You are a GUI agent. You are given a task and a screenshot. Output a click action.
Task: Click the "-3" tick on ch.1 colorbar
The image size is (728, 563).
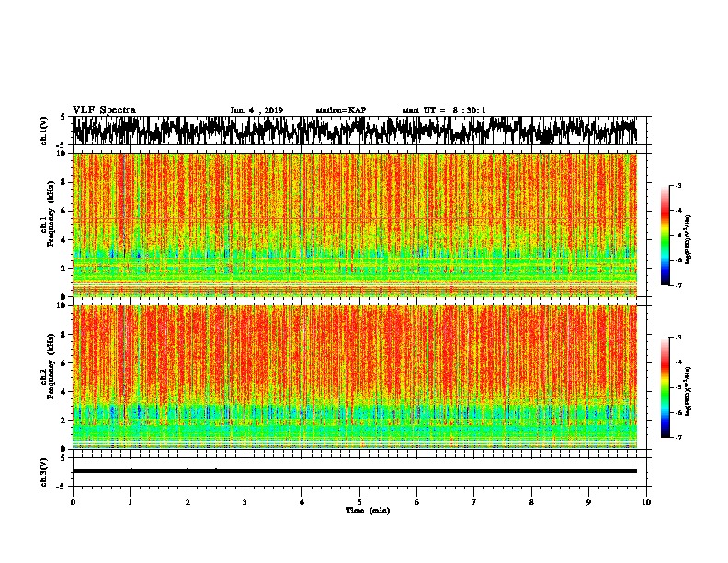[678, 186]
